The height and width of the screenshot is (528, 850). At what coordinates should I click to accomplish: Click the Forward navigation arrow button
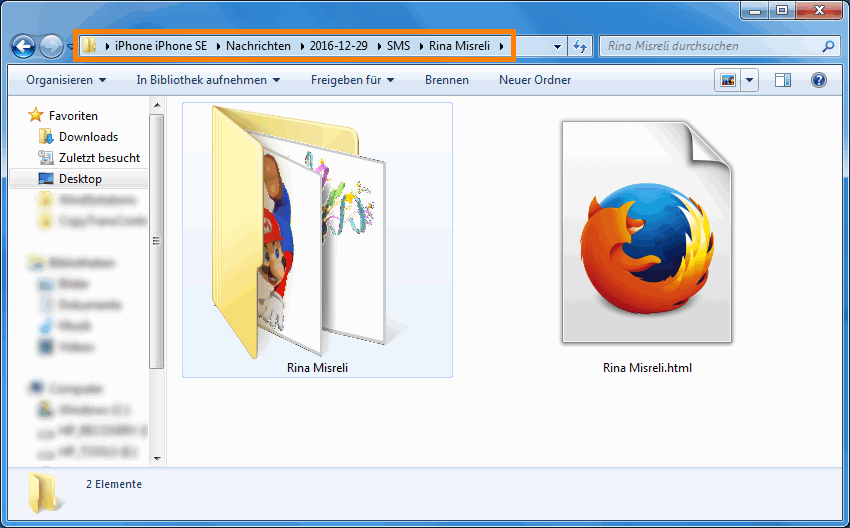tap(51, 47)
